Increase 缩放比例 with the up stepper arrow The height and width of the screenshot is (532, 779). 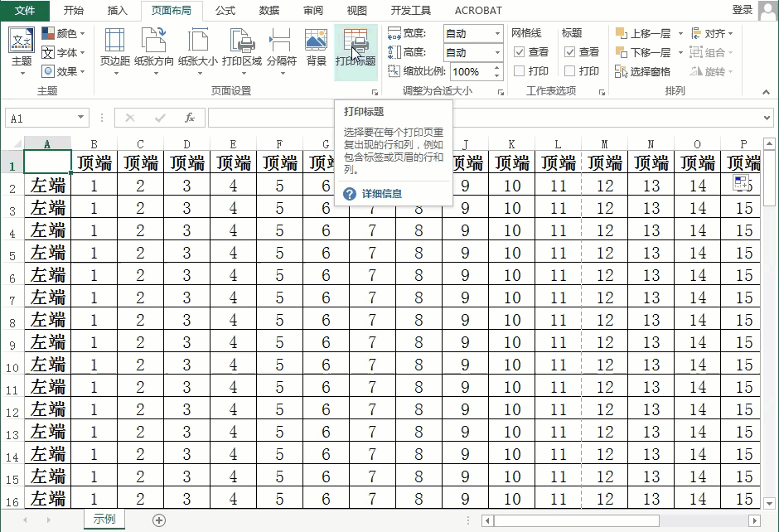[x=497, y=68]
